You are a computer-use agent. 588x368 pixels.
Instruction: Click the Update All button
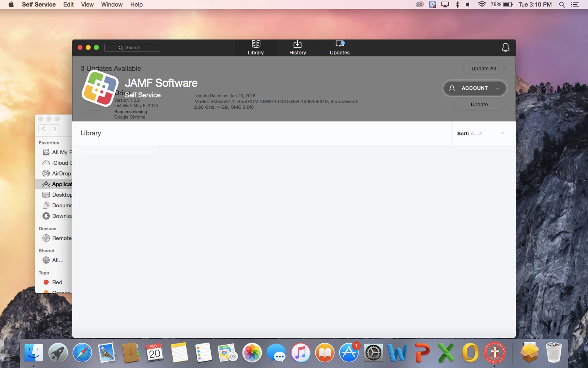(x=483, y=69)
